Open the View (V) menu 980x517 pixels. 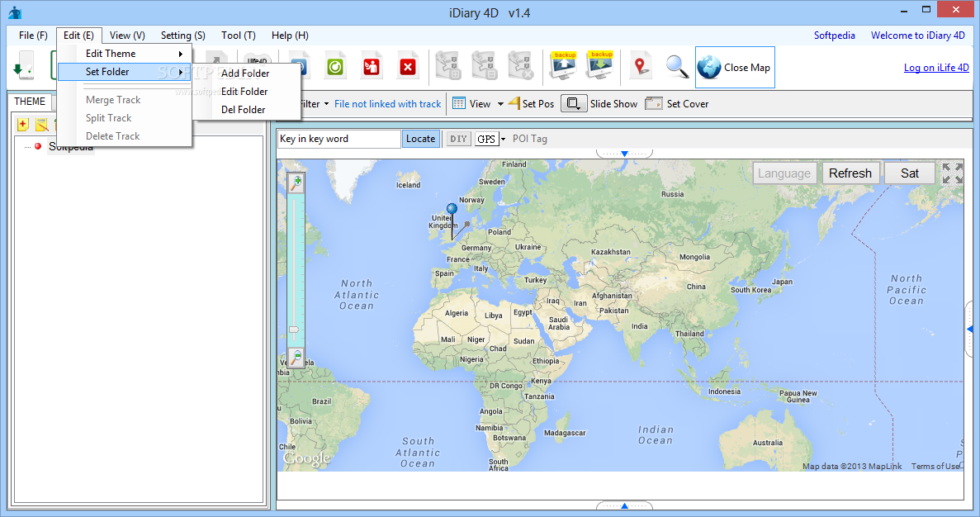[x=127, y=35]
